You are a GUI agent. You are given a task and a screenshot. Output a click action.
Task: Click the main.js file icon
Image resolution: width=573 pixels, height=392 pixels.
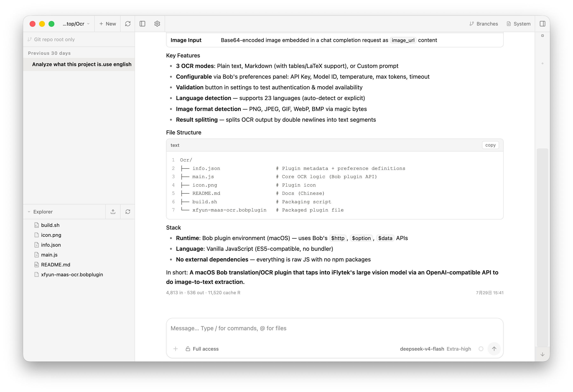tap(37, 255)
